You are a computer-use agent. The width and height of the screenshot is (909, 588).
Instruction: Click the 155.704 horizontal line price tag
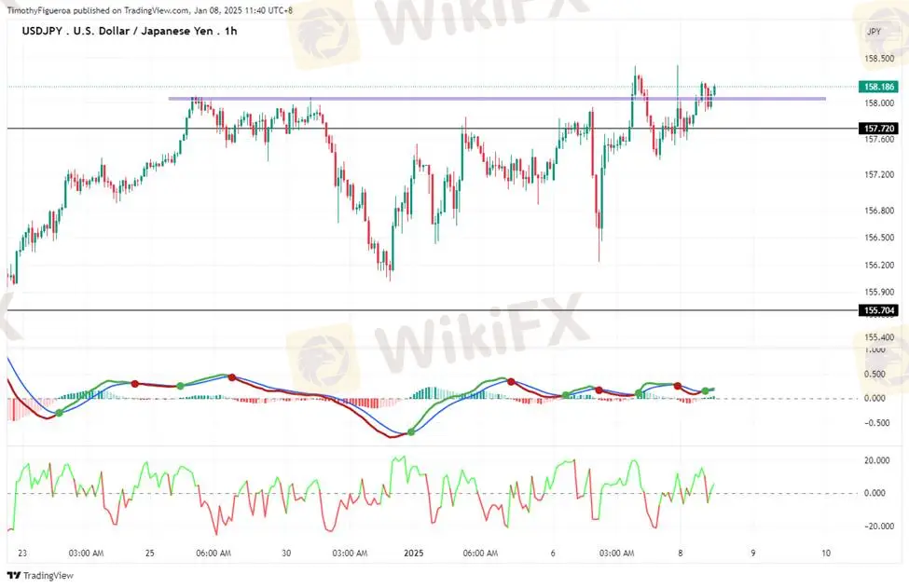[x=879, y=310]
